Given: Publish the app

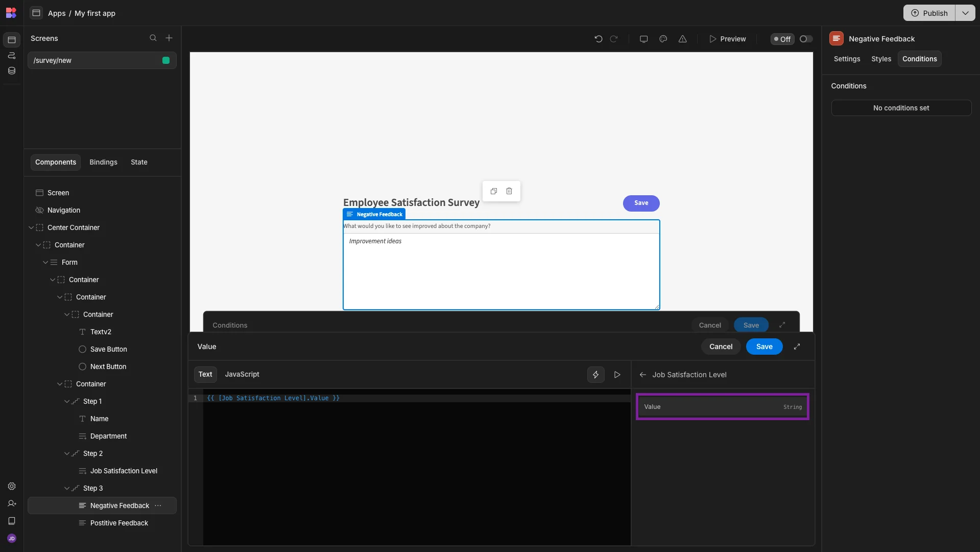Looking at the screenshot, I should tap(929, 13).
